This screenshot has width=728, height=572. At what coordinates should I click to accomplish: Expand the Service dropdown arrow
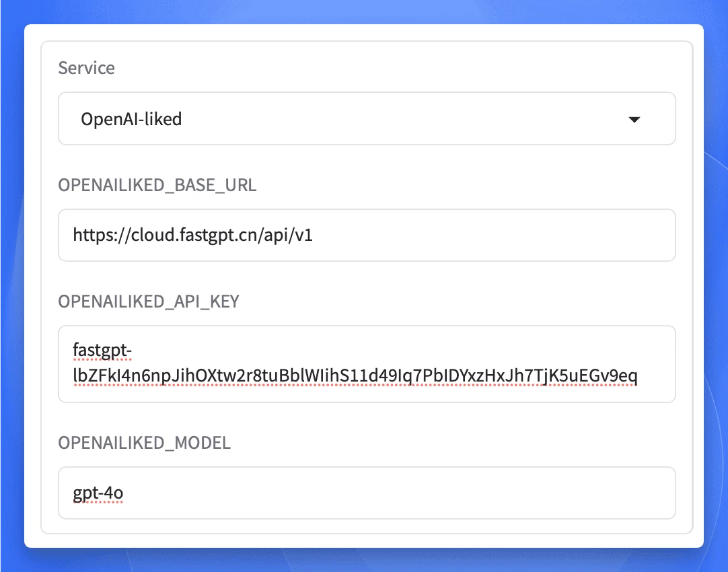point(633,120)
